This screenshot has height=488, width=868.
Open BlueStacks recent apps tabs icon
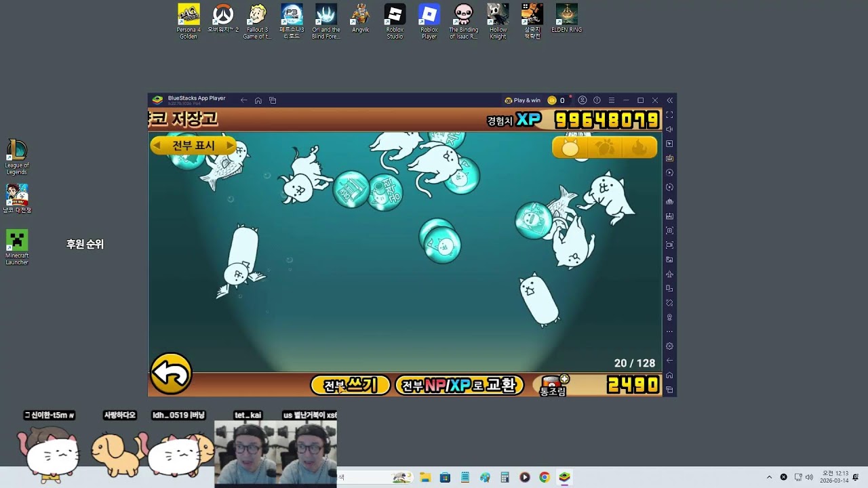(273, 100)
